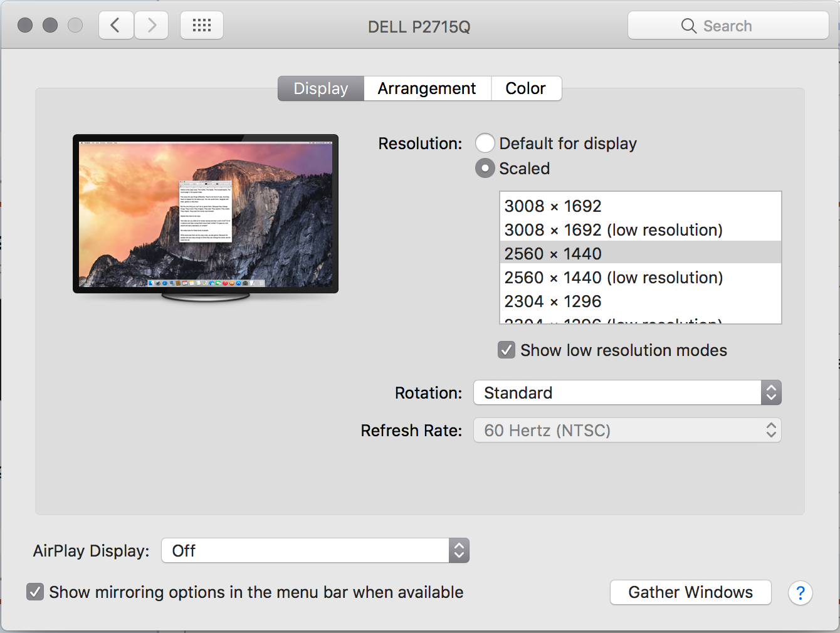Open the Rotation dropdown menu
Image resolution: width=840 pixels, height=633 pixels.
[x=627, y=393]
